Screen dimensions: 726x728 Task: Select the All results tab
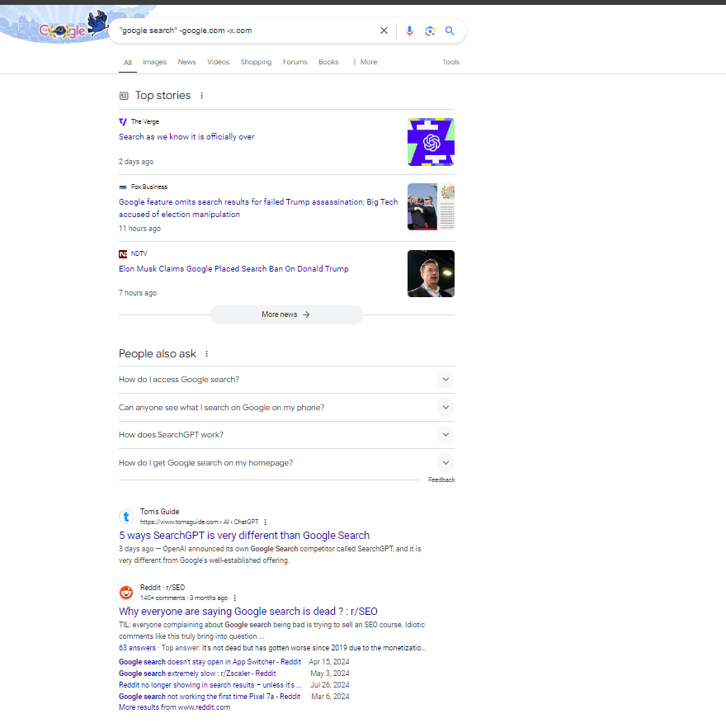pos(128,62)
